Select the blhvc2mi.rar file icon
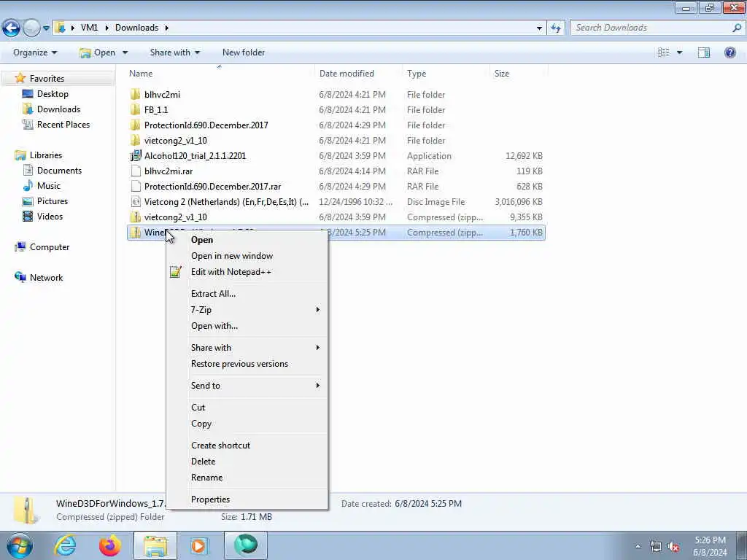Image resolution: width=747 pixels, height=560 pixels. [135, 171]
